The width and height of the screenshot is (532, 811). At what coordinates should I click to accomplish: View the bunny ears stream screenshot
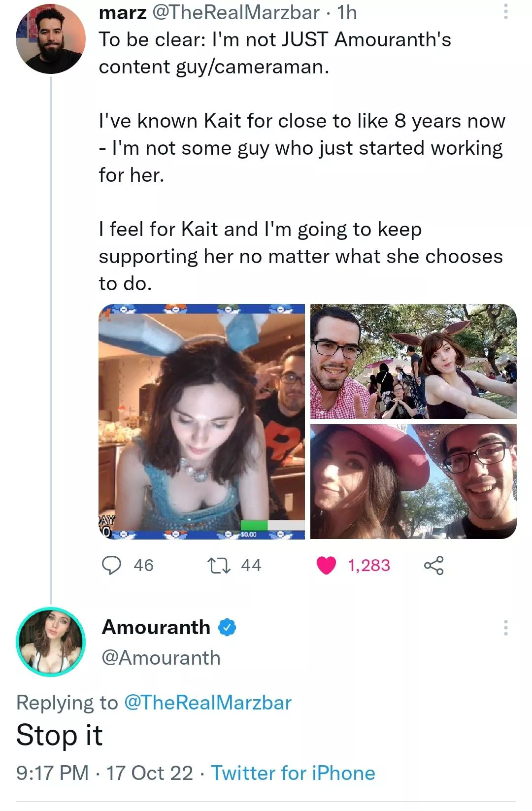pyautogui.click(x=201, y=421)
